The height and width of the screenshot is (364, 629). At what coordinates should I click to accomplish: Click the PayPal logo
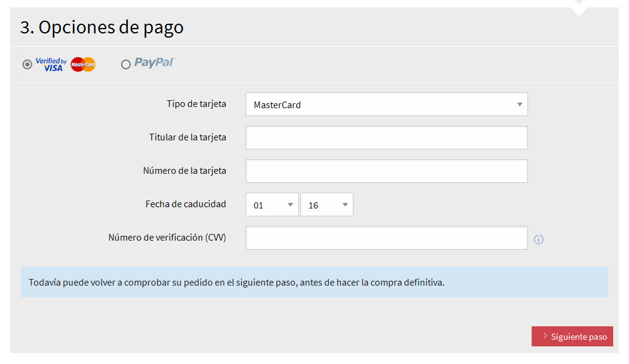[154, 63]
